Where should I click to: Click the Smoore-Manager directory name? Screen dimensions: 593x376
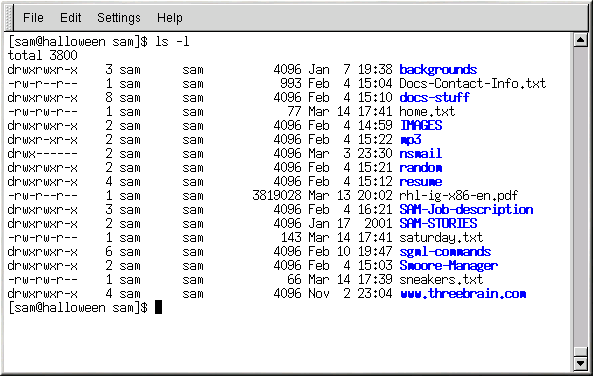pyautogui.click(x=449, y=266)
